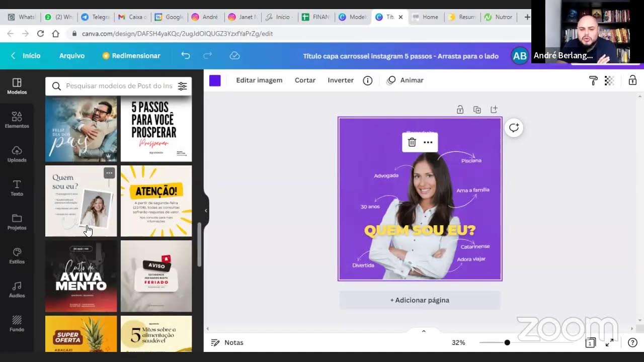Screen dimensions: 644x362
Task: Open the Arquivo menu
Action: click(x=72, y=56)
